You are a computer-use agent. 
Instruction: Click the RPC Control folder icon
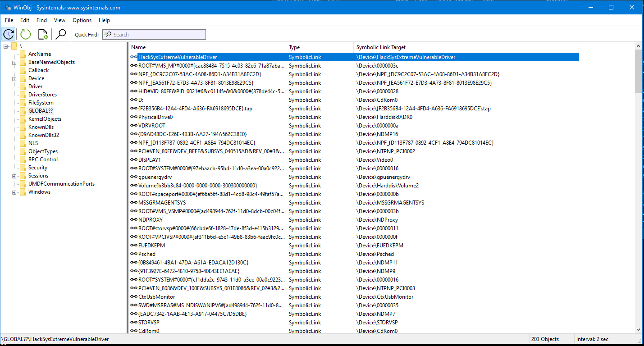coord(23,159)
